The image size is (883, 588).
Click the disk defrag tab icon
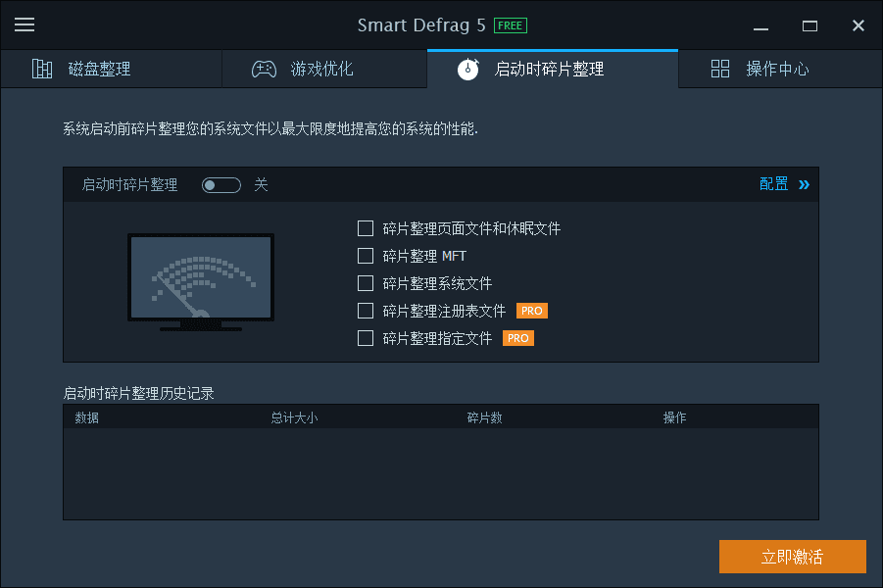pyautogui.click(x=42, y=69)
